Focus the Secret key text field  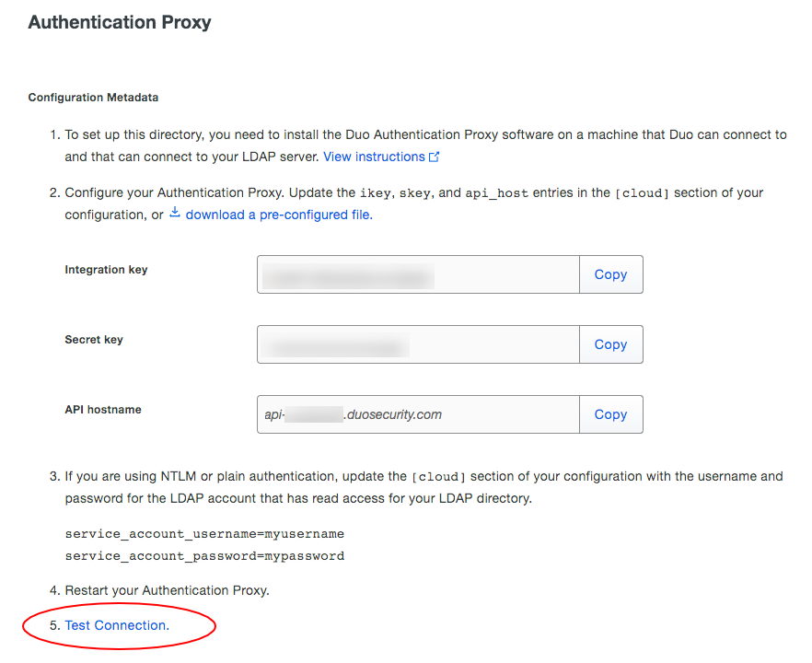point(418,344)
